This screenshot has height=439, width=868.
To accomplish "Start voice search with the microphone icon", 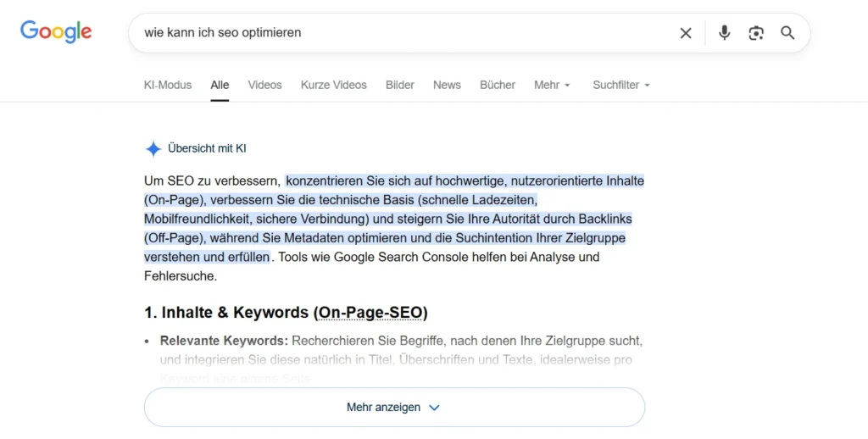I will [724, 33].
